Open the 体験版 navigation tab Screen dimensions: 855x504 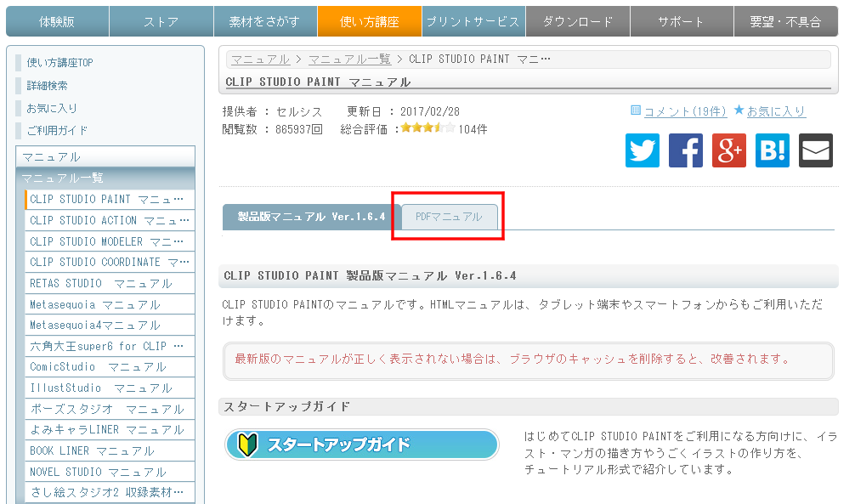point(57,22)
